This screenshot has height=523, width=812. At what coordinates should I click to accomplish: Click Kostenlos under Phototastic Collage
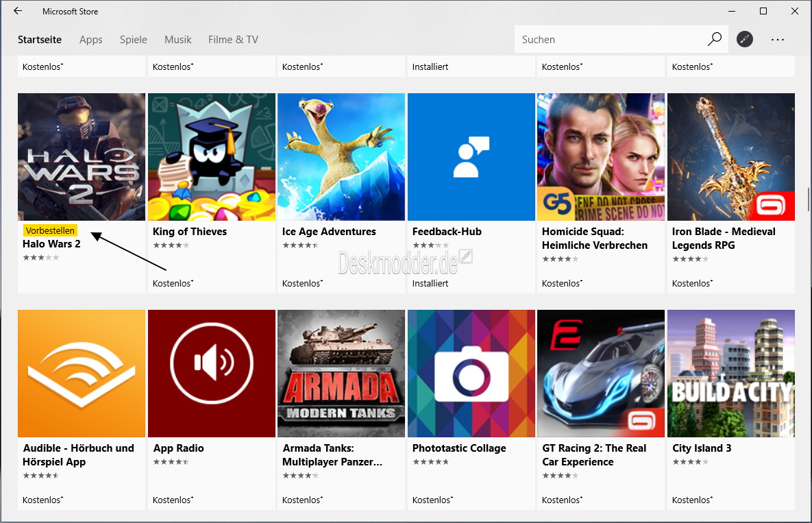point(432,500)
